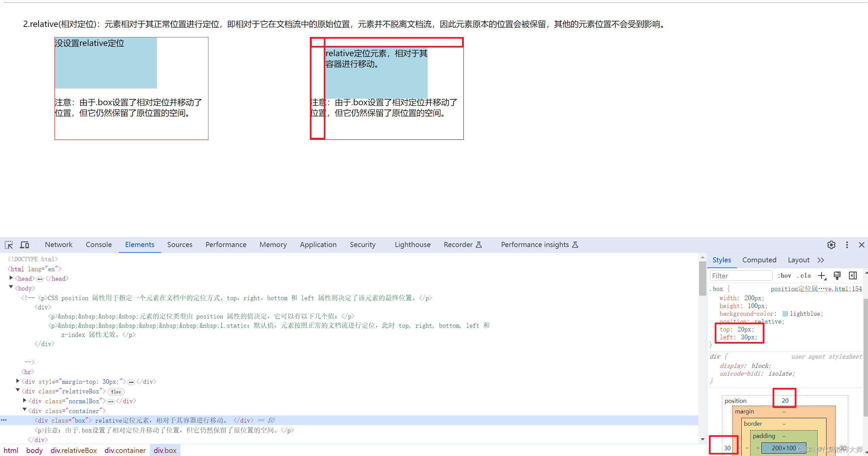Click the lightblue color swatch
Image resolution: width=868 pixels, height=456 pixels.
tap(785, 314)
